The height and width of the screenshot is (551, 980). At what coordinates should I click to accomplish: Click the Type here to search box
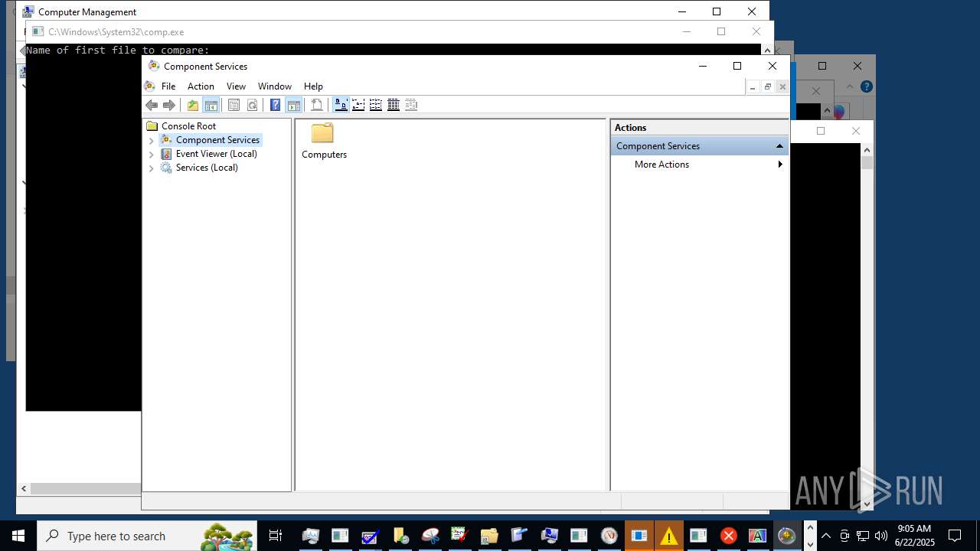click(147, 536)
